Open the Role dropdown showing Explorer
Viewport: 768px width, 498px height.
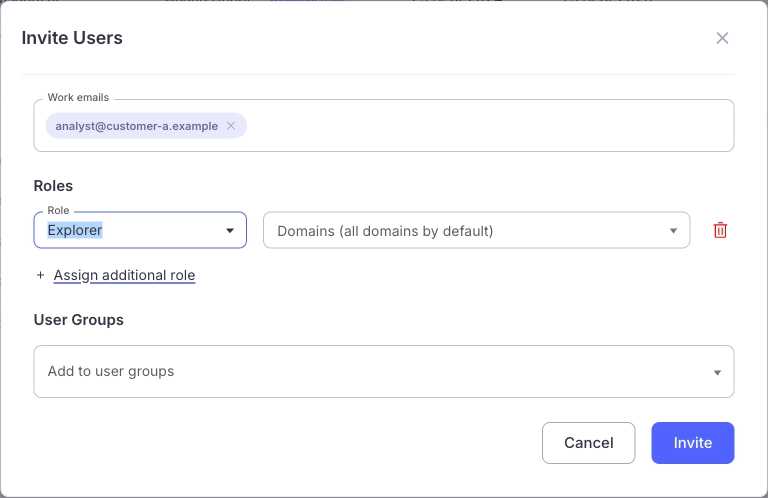(140, 230)
